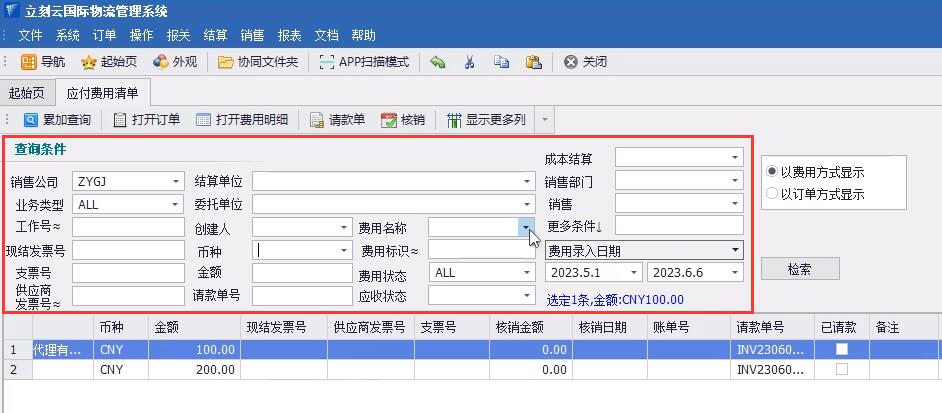
Task: Open the 导航 navigation toolbar item
Action: point(43,62)
